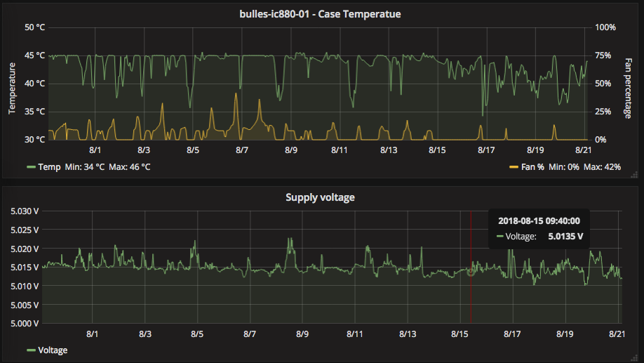This screenshot has width=644, height=363.
Task: Click the '45 °C' axis tick label
Action: (35, 55)
